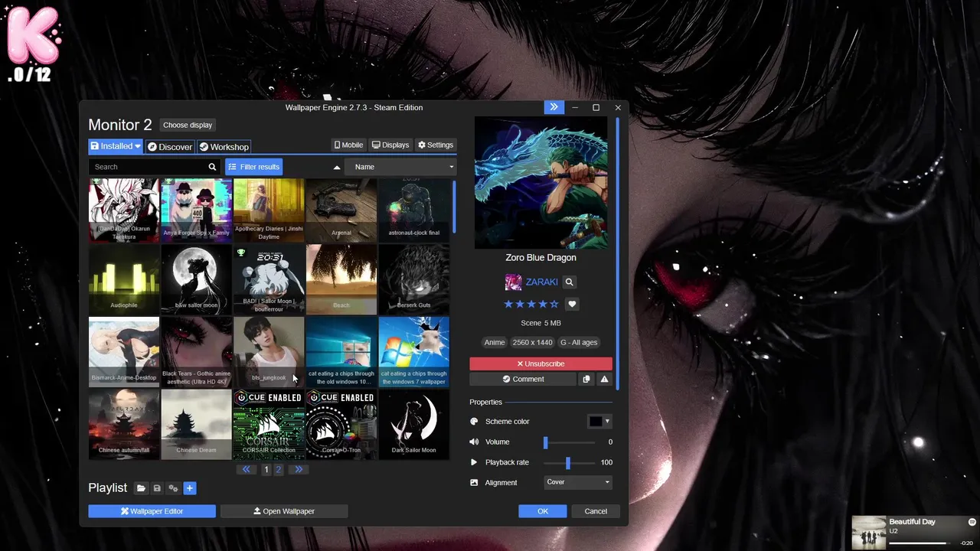Go to next page double arrow

point(299,469)
